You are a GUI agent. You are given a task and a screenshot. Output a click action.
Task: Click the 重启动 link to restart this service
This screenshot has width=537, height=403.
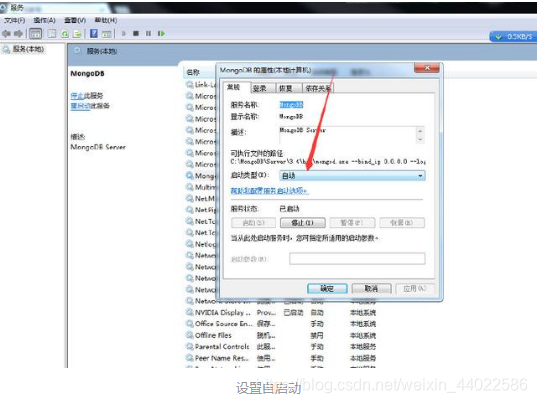pos(80,105)
